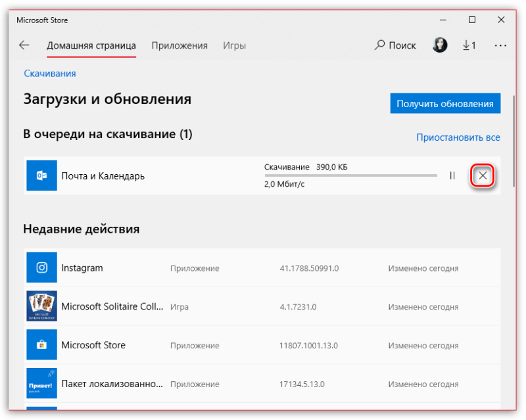The width and height of the screenshot is (526, 420).
Task: Click the vertical scrollbar
Action: pos(514,141)
